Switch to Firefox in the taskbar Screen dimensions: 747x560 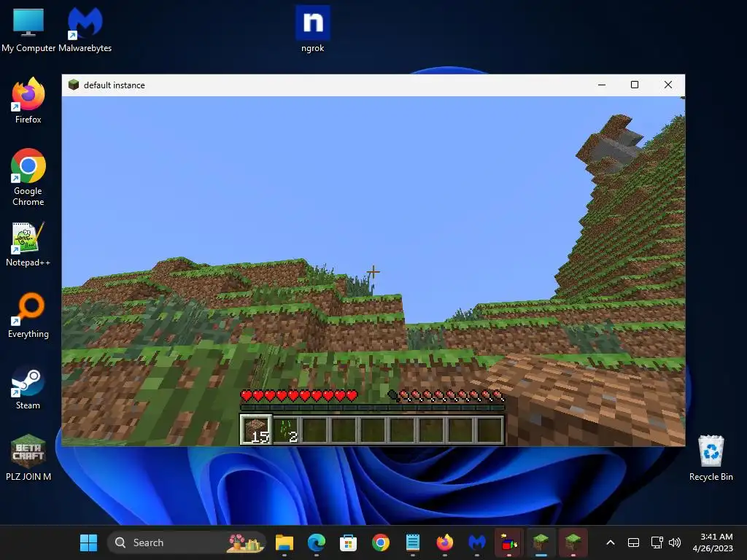(x=444, y=542)
